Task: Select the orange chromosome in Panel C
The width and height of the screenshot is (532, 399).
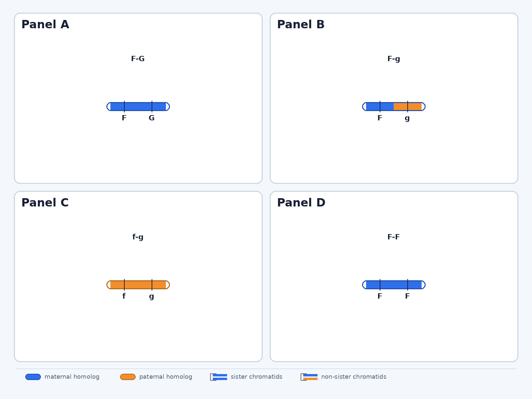Action: pyautogui.click(x=138, y=285)
